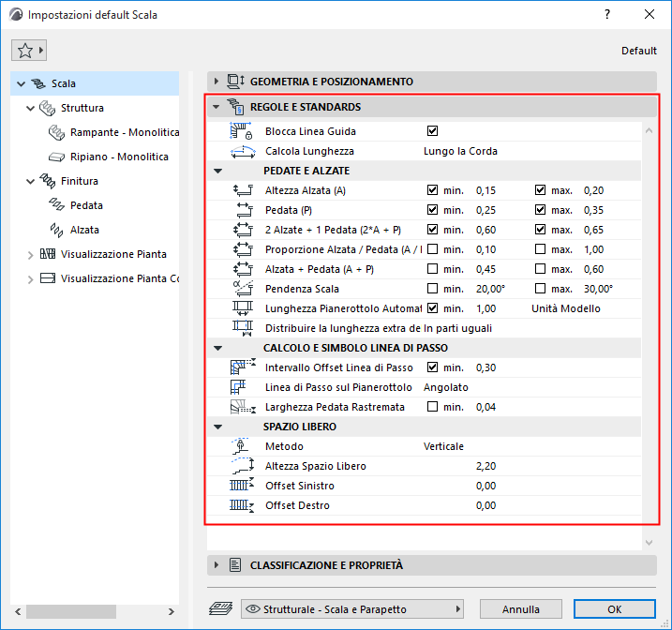Uncheck the Blocca Linea Guida checkbox

(x=432, y=130)
